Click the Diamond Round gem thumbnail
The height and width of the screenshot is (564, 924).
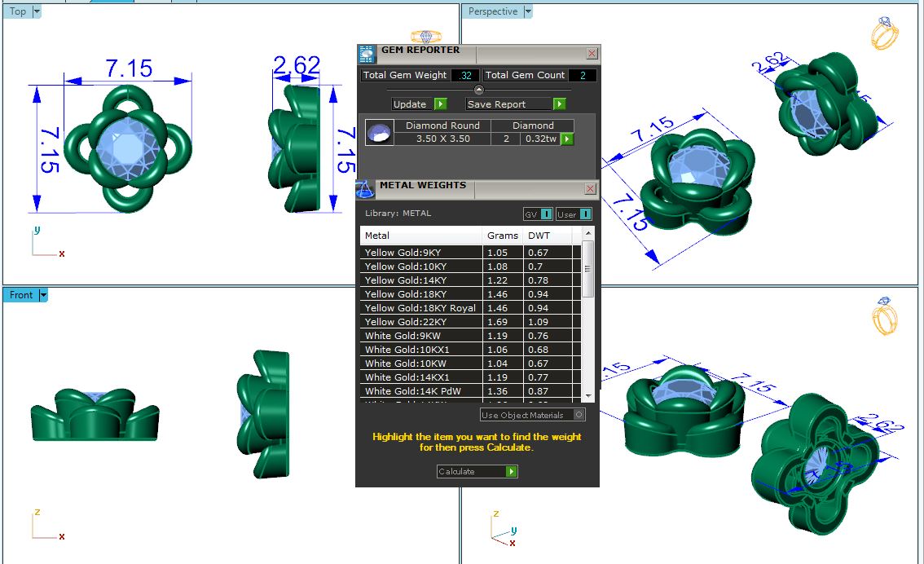click(x=377, y=133)
